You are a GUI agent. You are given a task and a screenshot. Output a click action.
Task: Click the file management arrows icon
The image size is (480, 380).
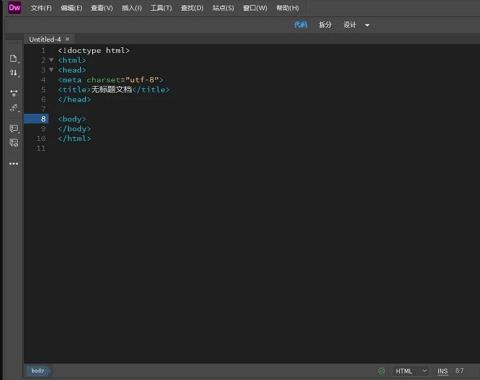(14, 73)
